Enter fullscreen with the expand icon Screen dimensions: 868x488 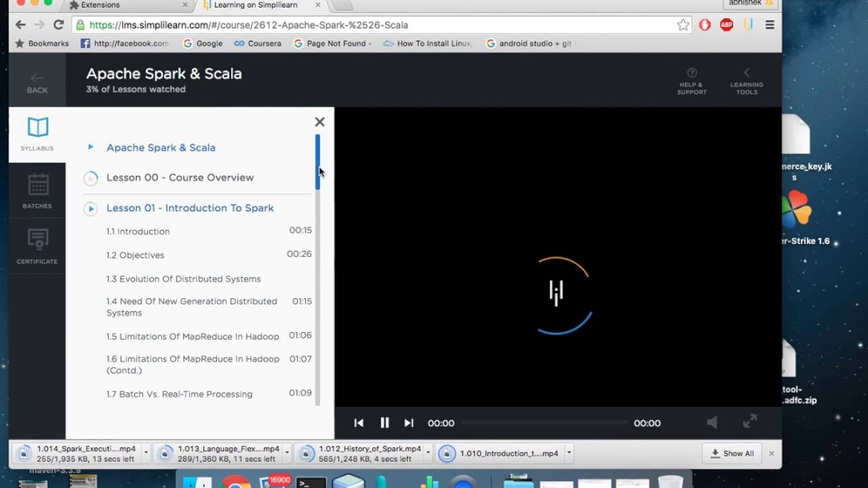[750, 422]
